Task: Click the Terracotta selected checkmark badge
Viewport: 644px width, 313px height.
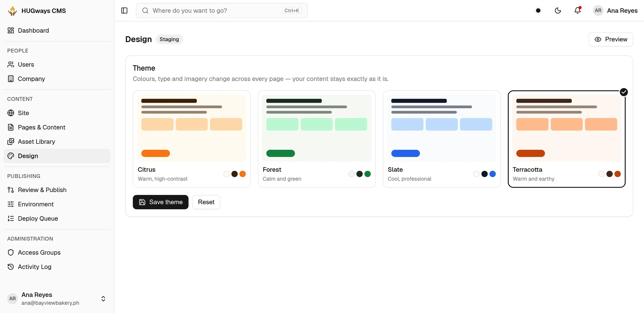Action: click(624, 92)
